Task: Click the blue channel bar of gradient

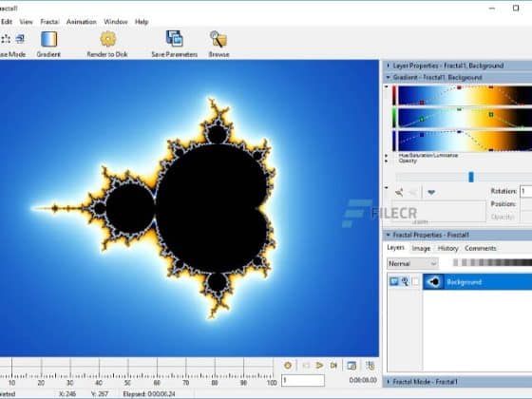Action: tap(394, 141)
